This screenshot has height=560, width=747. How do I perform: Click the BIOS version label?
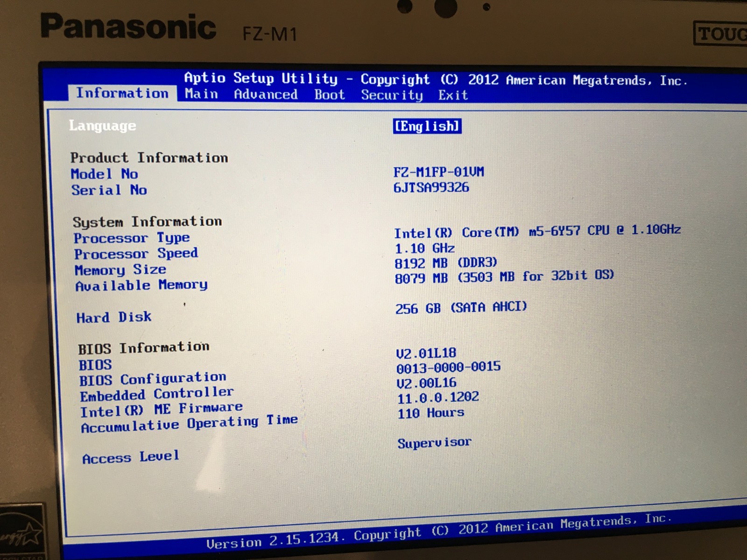point(95,365)
